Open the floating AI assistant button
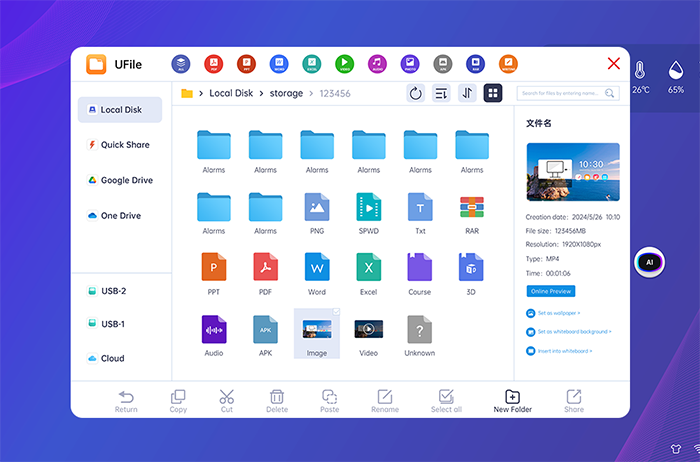 pyautogui.click(x=649, y=261)
